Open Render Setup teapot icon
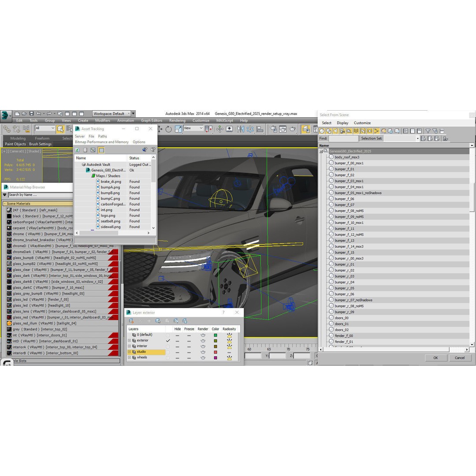 273,129
